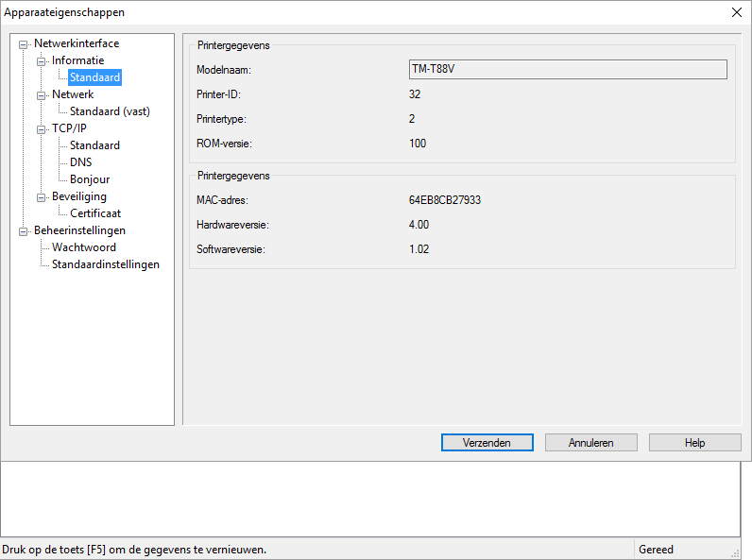Click the MAC-adres label
752x560 pixels.
(x=222, y=200)
